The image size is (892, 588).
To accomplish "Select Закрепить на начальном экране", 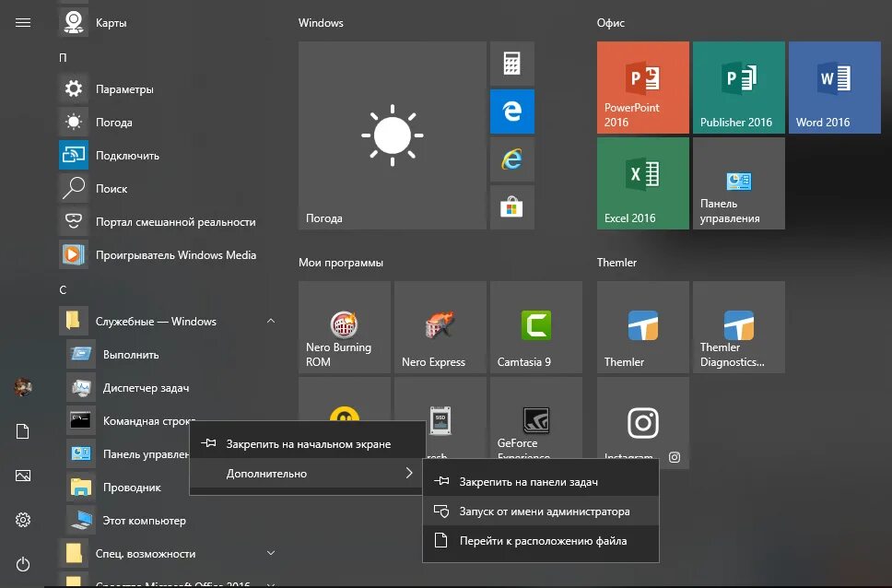I will point(307,443).
